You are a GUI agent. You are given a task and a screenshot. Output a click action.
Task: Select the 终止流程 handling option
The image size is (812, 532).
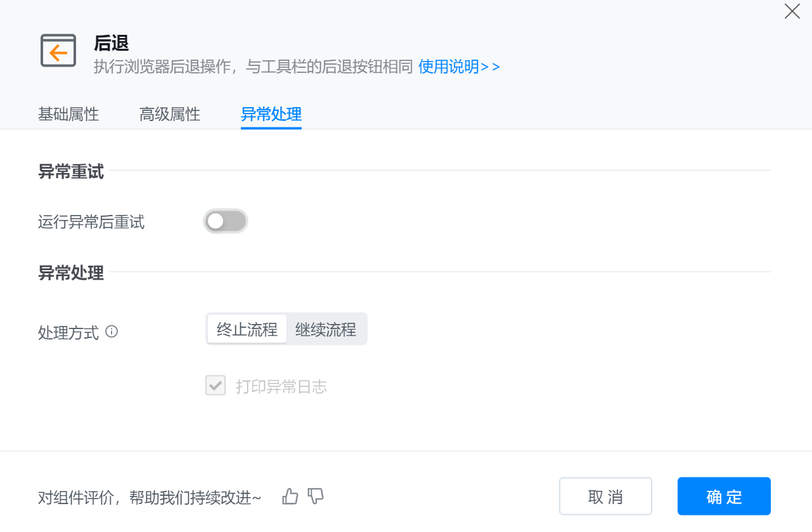(x=247, y=330)
